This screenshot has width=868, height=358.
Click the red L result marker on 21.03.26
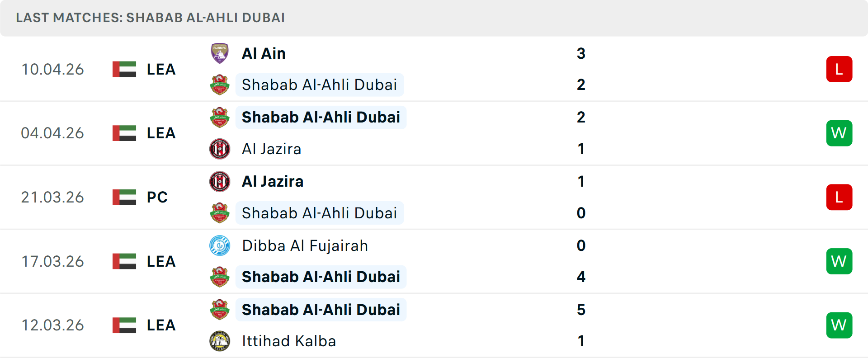839,197
